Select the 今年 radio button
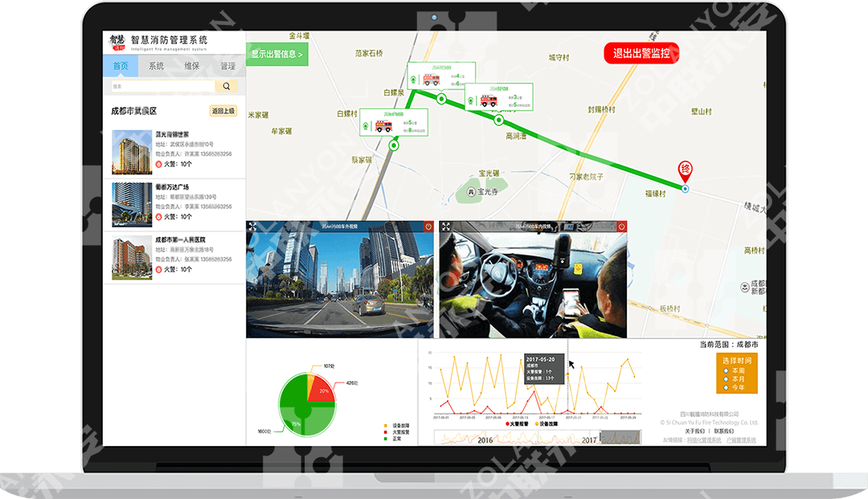868x499 pixels. pos(726,387)
